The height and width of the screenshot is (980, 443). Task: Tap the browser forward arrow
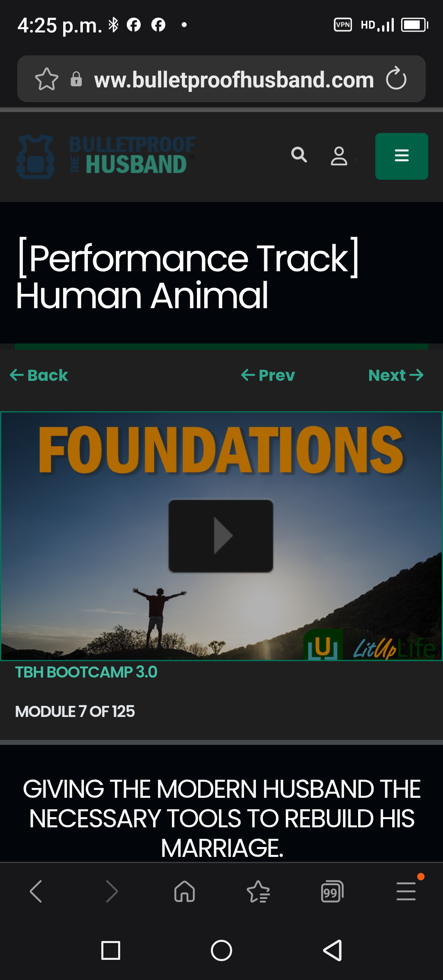pyautogui.click(x=112, y=891)
